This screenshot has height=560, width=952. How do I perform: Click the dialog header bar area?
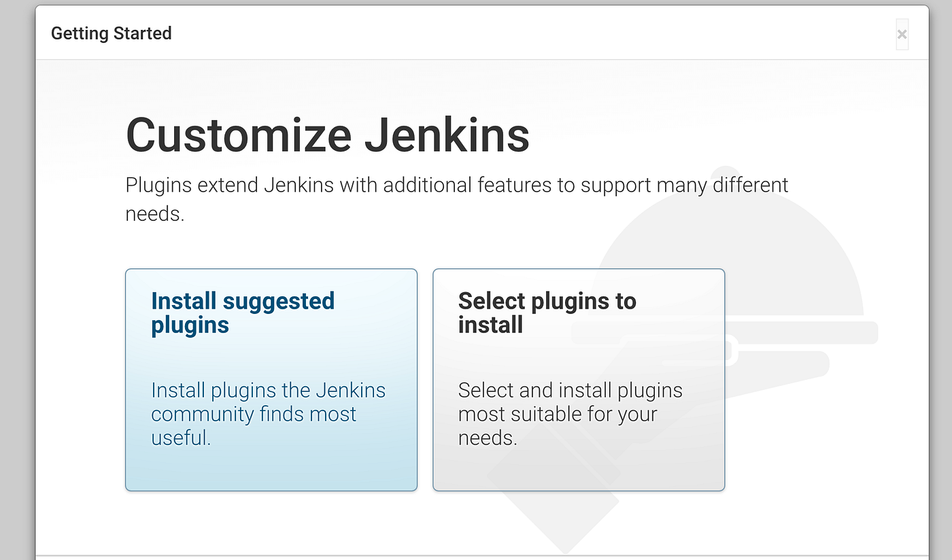pyautogui.click(x=476, y=33)
